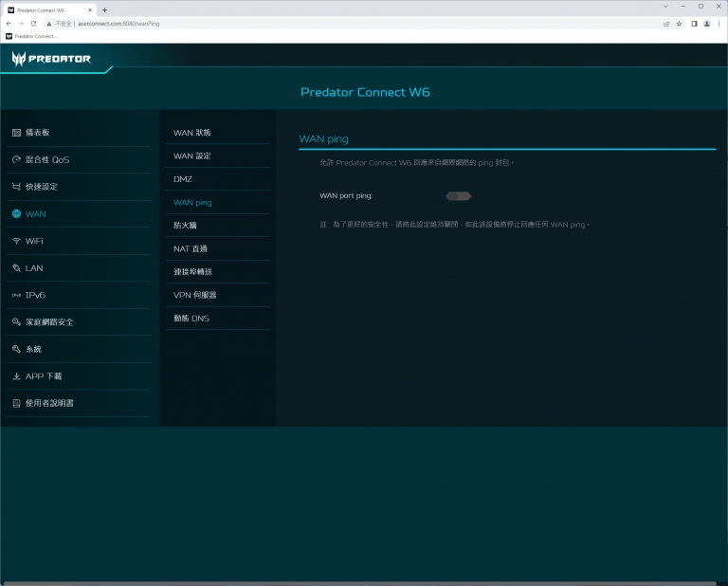Click the WAN ping page heading
The image size is (728, 586).
pyautogui.click(x=323, y=138)
